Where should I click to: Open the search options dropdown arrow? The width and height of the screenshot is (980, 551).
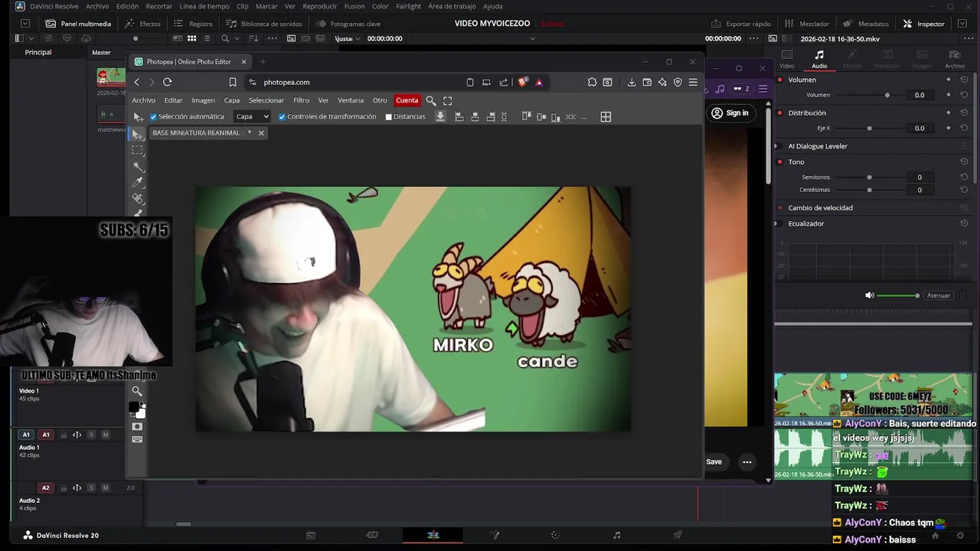point(237,38)
